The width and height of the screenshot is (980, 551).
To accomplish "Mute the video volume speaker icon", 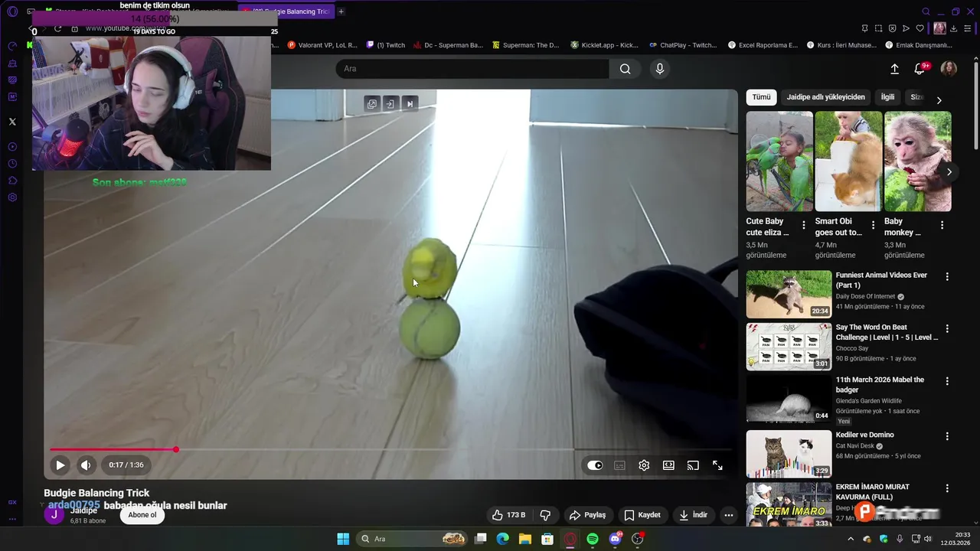I will click(86, 465).
